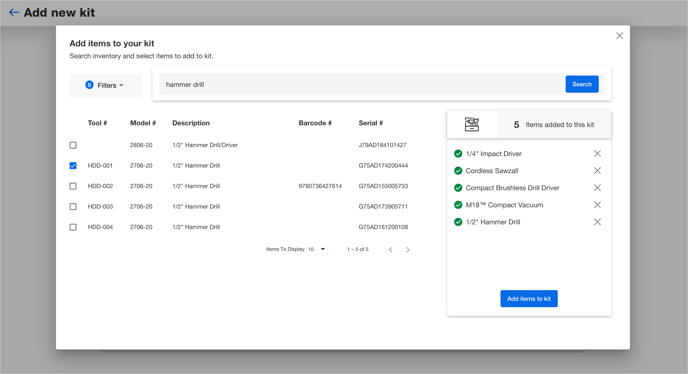Click green check beside 1/2" Hammer Drill item
This screenshot has height=374, width=688.
point(458,222)
